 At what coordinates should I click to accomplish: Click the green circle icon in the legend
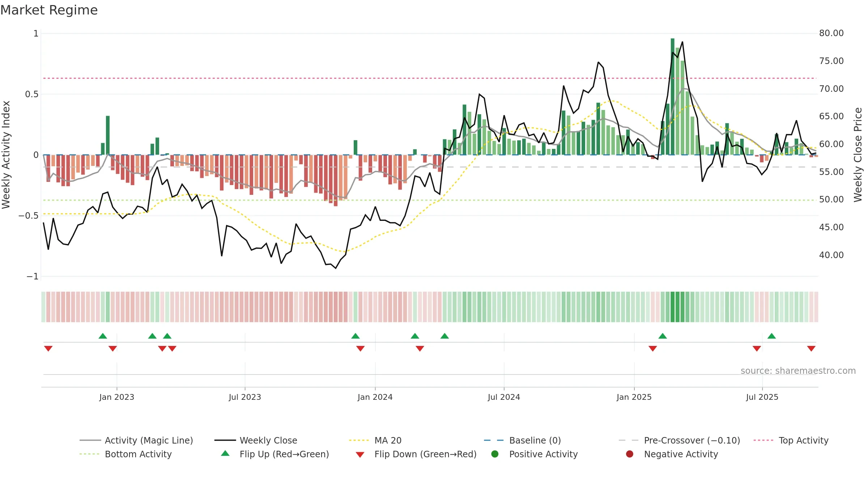click(x=495, y=454)
